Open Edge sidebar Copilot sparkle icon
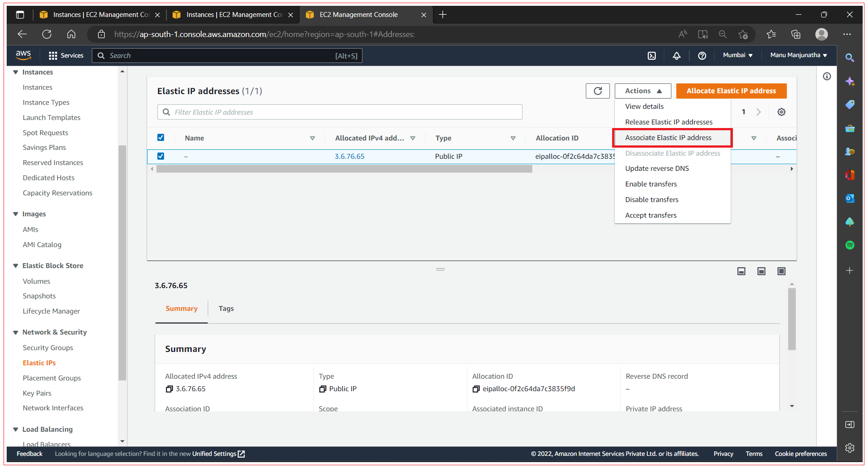Screen dimensions: 868x467 (850, 81)
